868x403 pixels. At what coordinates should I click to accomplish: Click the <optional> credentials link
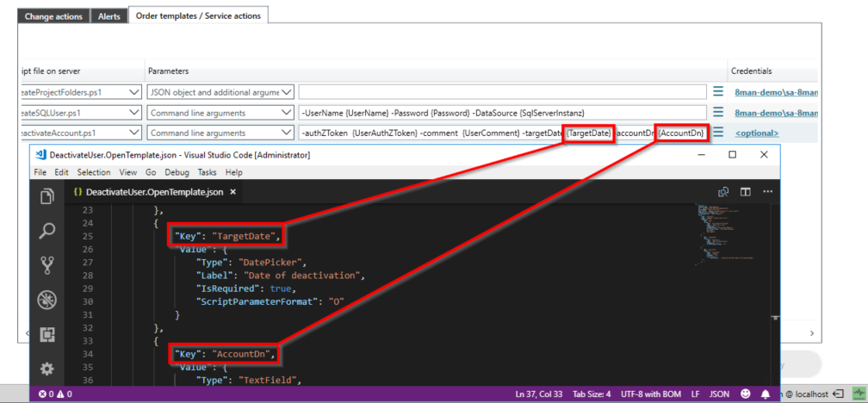click(756, 133)
